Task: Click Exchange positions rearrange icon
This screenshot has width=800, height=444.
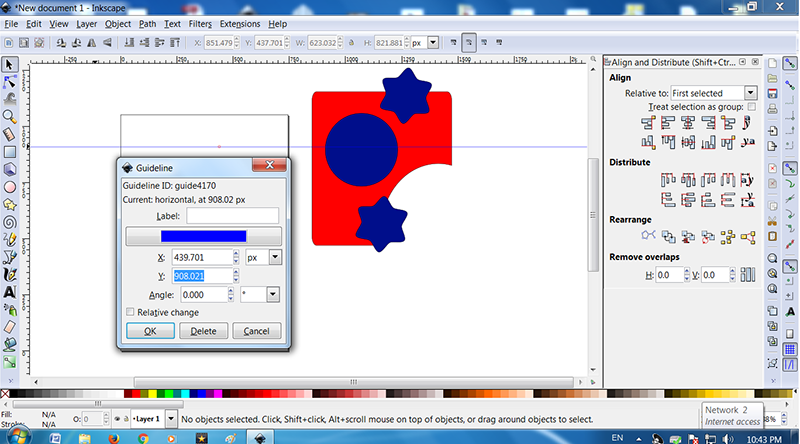Action: click(668, 237)
